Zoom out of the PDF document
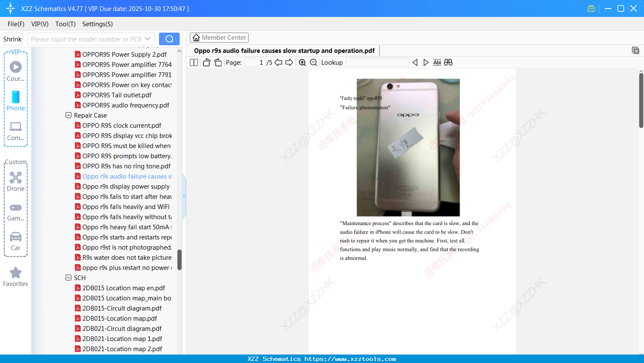Screen dimensions: 644x363 click(x=313, y=62)
